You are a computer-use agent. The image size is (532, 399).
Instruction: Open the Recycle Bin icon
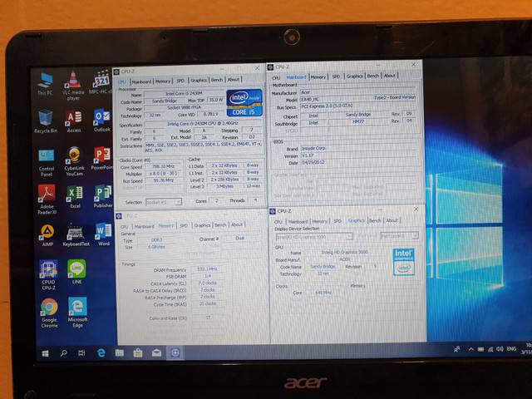(x=46, y=121)
